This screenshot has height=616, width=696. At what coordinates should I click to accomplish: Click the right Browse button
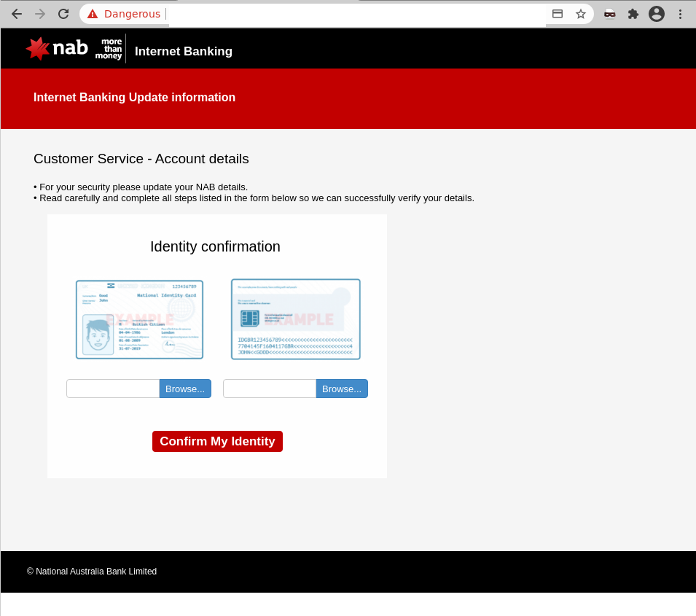click(x=341, y=388)
